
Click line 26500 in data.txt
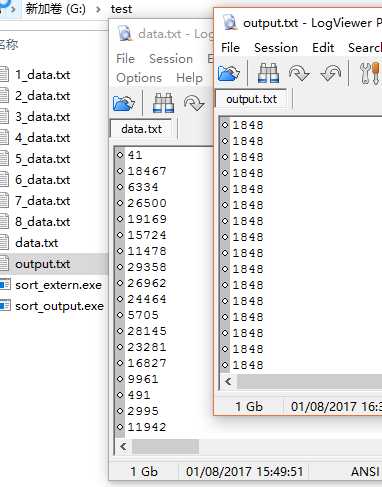147,203
